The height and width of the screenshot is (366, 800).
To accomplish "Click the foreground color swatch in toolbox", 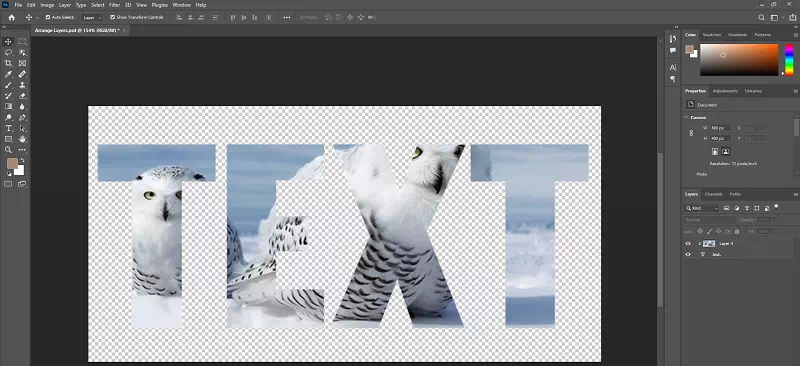I will pyautogui.click(x=12, y=163).
